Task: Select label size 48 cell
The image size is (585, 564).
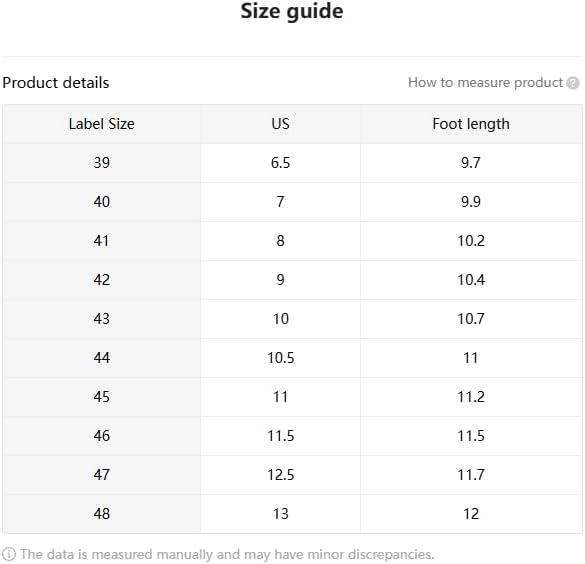Action: (x=101, y=514)
